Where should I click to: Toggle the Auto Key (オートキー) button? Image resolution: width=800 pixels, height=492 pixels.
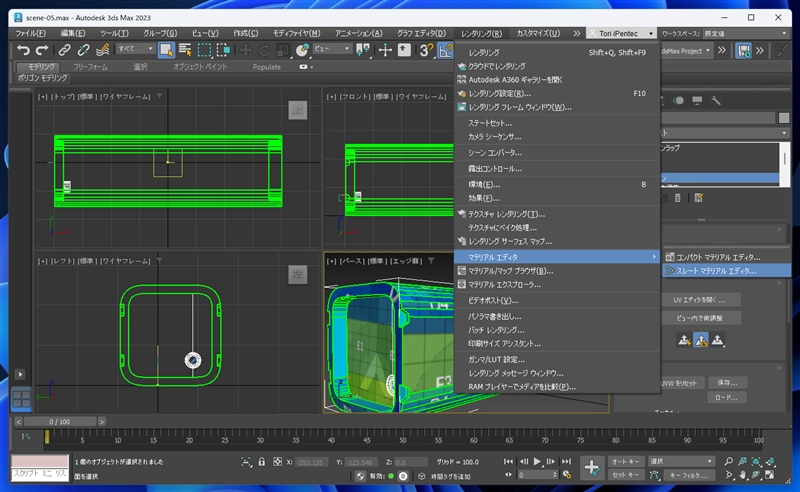pyautogui.click(x=625, y=461)
